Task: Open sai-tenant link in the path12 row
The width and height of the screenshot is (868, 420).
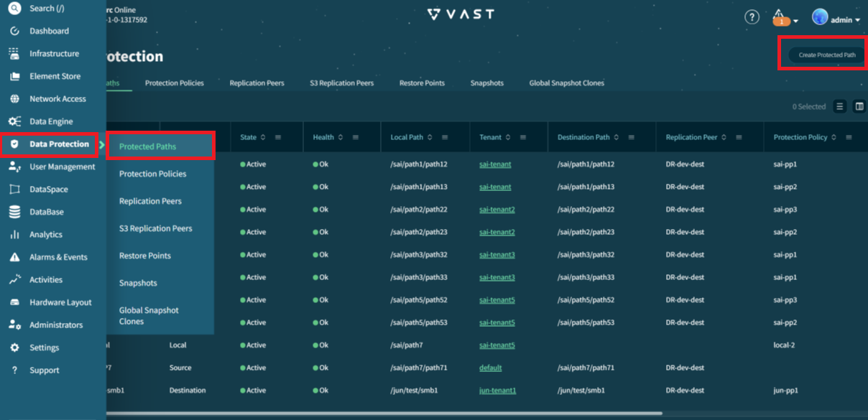Action: pos(495,164)
